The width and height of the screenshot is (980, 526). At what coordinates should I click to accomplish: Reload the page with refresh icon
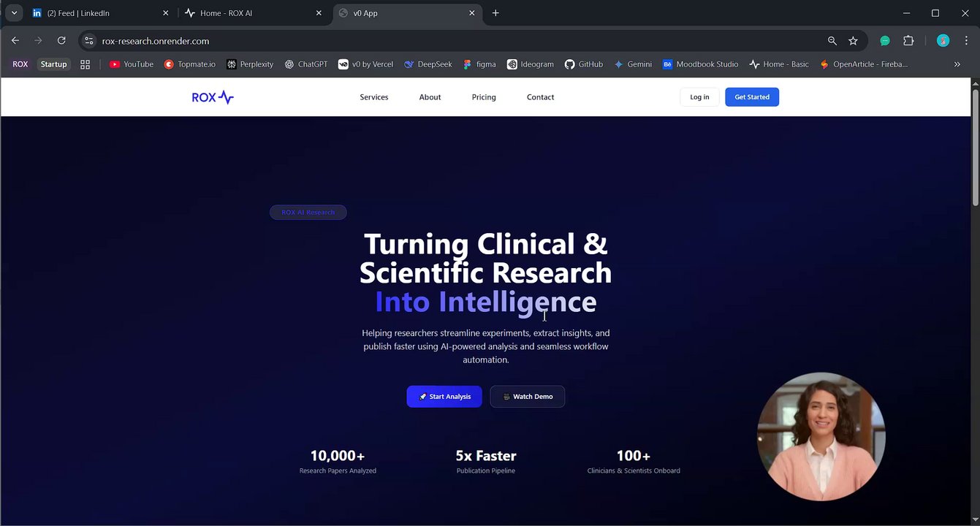pos(61,41)
